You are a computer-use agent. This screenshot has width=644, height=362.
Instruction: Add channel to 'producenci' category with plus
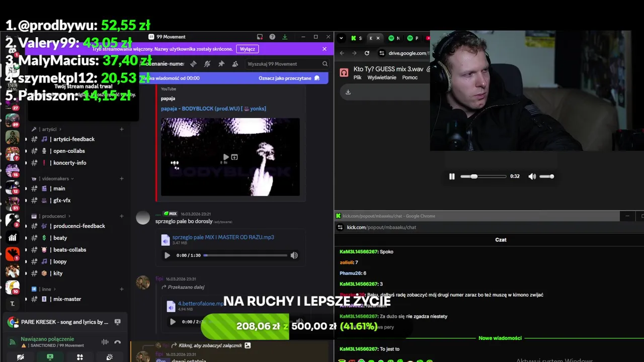click(x=121, y=216)
